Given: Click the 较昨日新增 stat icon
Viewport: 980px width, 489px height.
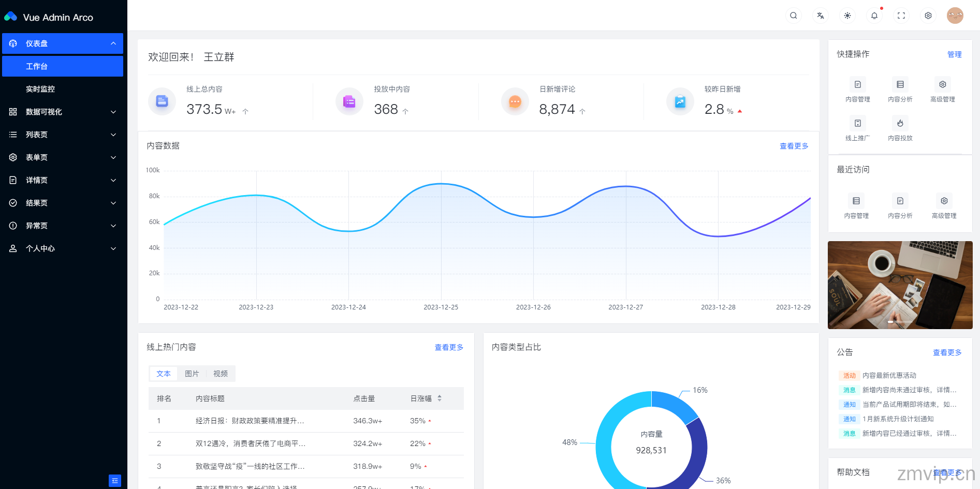Looking at the screenshot, I should click(680, 101).
